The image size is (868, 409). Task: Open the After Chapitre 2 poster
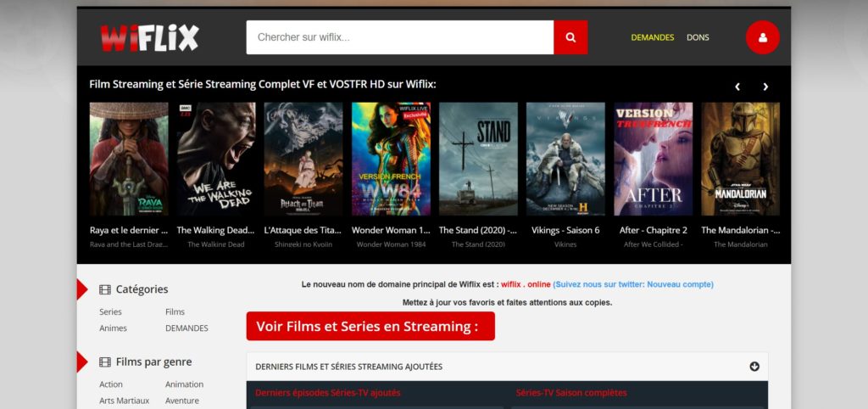(x=654, y=159)
